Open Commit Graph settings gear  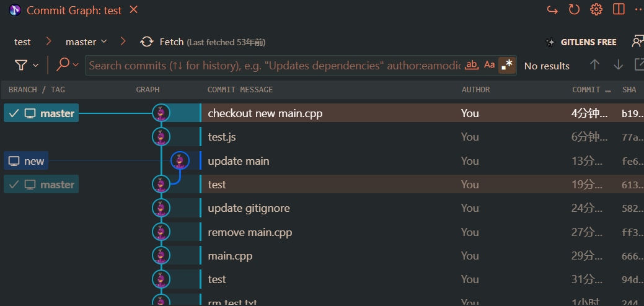click(x=596, y=9)
